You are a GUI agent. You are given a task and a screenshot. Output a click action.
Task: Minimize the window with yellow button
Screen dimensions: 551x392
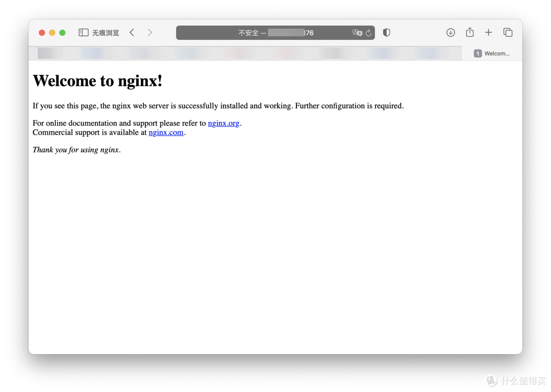click(52, 33)
